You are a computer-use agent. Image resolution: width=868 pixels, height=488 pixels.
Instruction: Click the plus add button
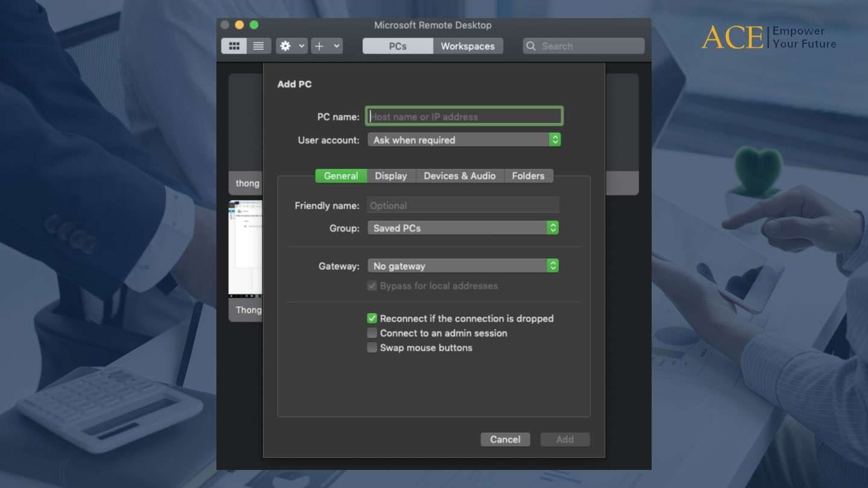pos(319,46)
